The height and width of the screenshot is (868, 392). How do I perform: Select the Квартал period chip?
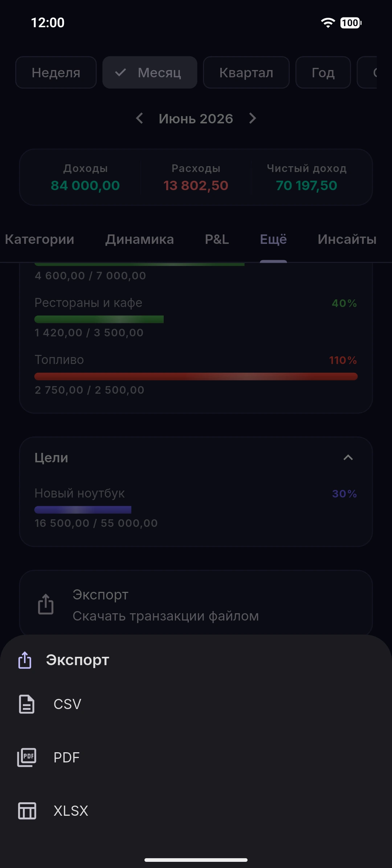(x=246, y=73)
